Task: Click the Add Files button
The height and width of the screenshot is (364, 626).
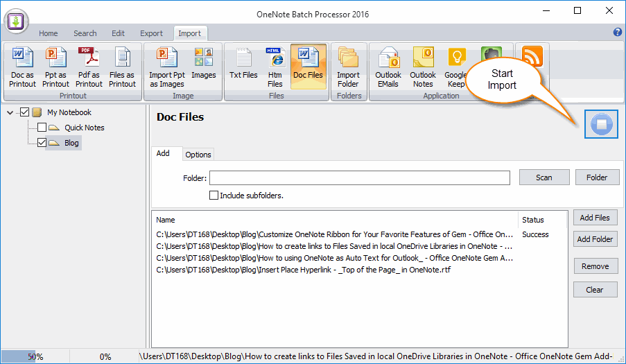Action: tap(595, 218)
